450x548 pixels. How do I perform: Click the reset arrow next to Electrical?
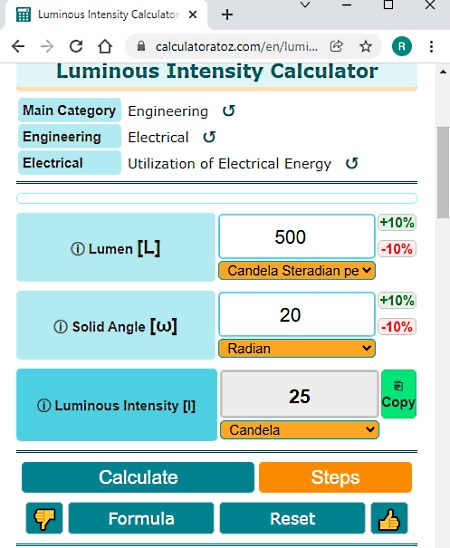[209, 137]
